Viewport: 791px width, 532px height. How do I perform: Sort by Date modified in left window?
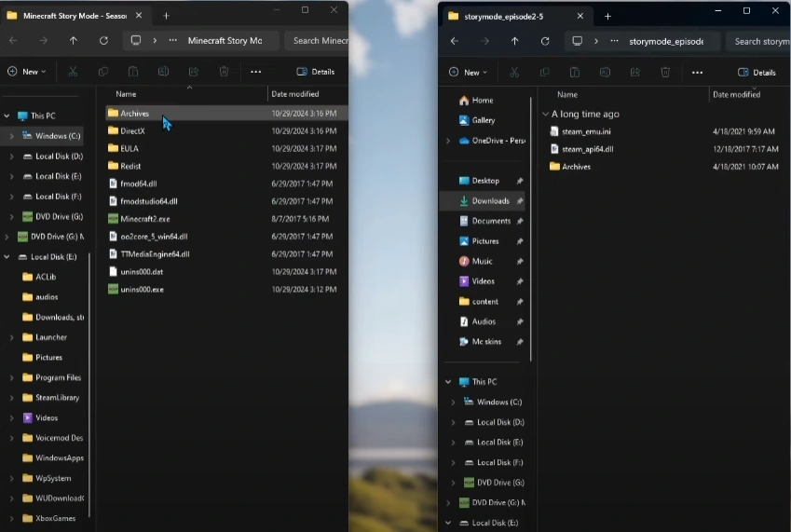pyautogui.click(x=295, y=94)
